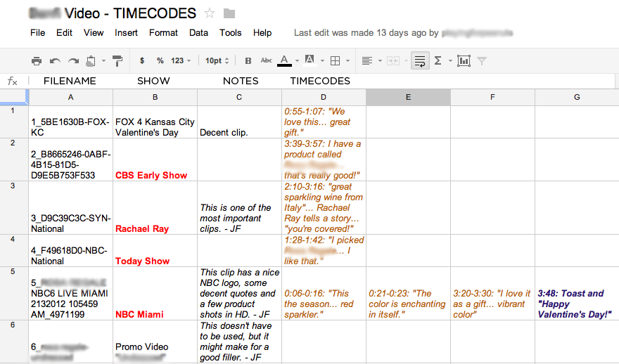Select the 'Today Show' cell
The image size is (619, 364).
pyautogui.click(x=155, y=261)
